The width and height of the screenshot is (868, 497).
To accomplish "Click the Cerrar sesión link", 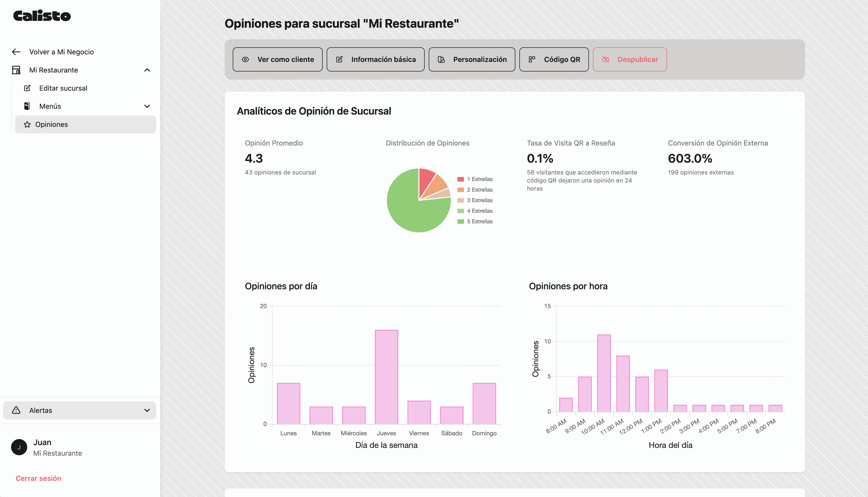I will 38,479.
